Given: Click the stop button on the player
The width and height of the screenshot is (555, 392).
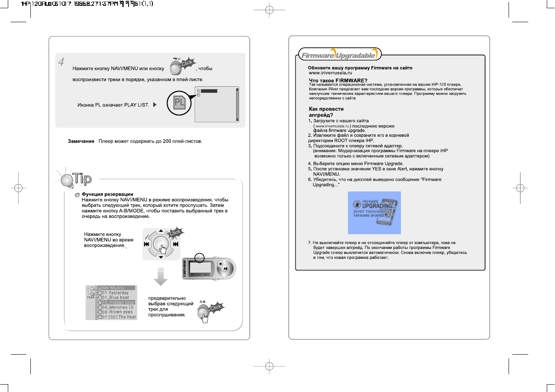Looking at the screenshot, I should (x=221, y=264).
